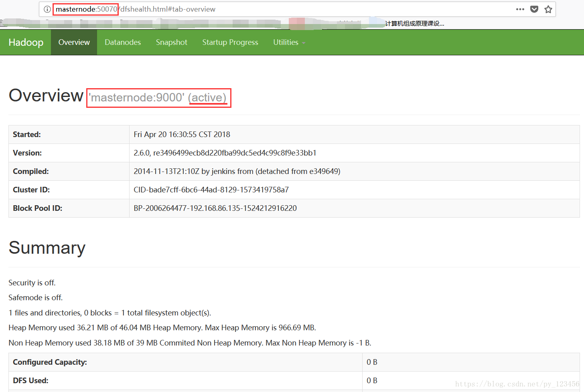
Task: Click the Version: row label
Action: tap(27, 153)
